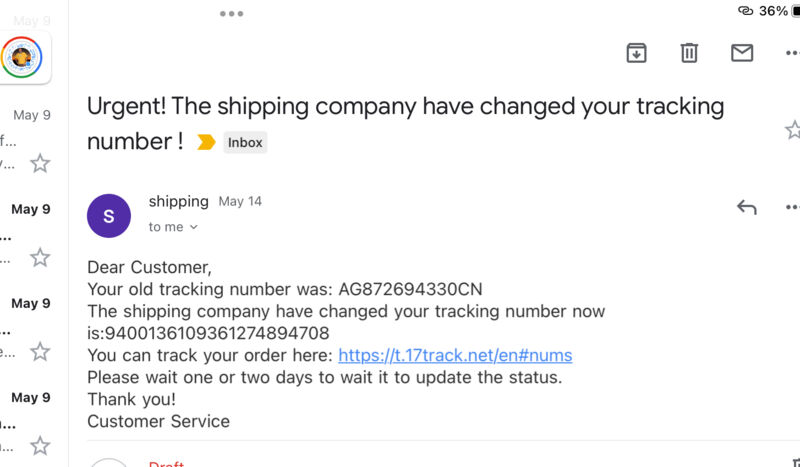The image size is (800, 467).
Task: Click the sender name 'shipping'
Action: (x=179, y=201)
